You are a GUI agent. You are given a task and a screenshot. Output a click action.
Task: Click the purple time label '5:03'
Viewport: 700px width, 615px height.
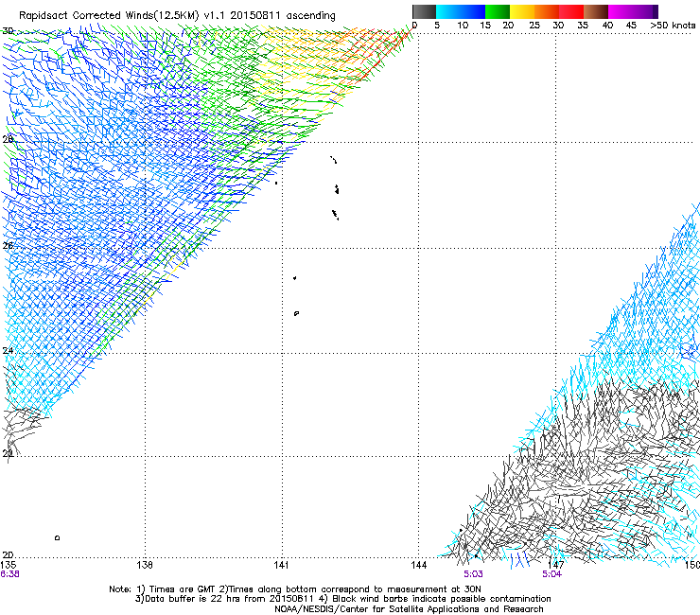[x=473, y=574]
